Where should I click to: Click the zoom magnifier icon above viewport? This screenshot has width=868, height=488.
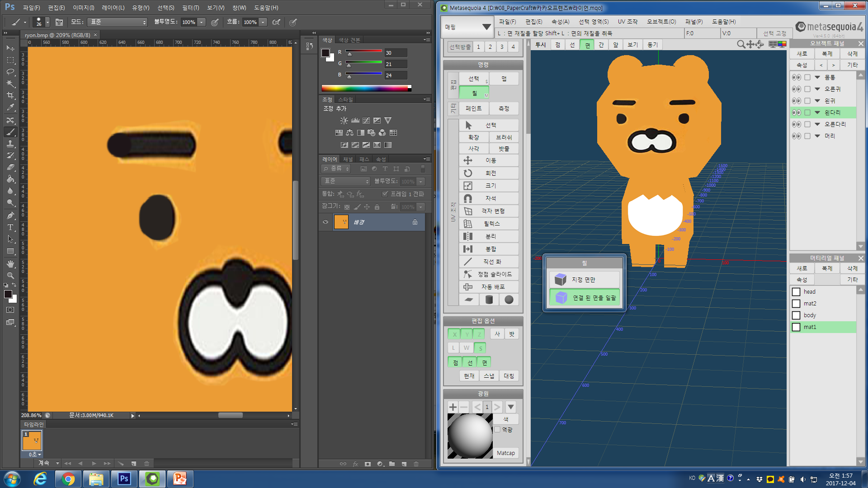(x=741, y=44)
